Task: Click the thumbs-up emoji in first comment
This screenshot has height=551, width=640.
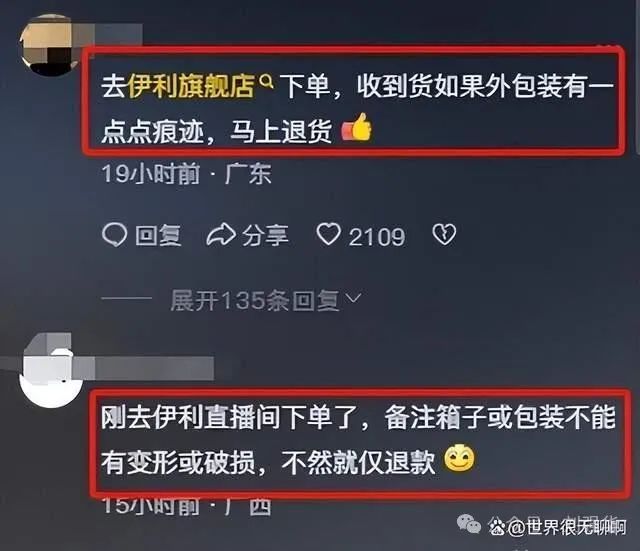Action: click(357, 127)
